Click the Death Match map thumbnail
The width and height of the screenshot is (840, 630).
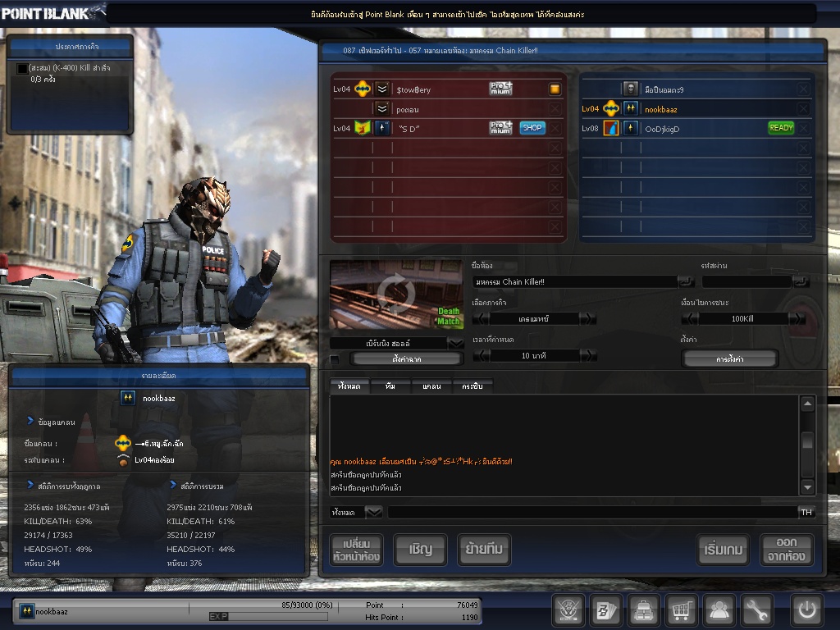(x=396, y=294)
